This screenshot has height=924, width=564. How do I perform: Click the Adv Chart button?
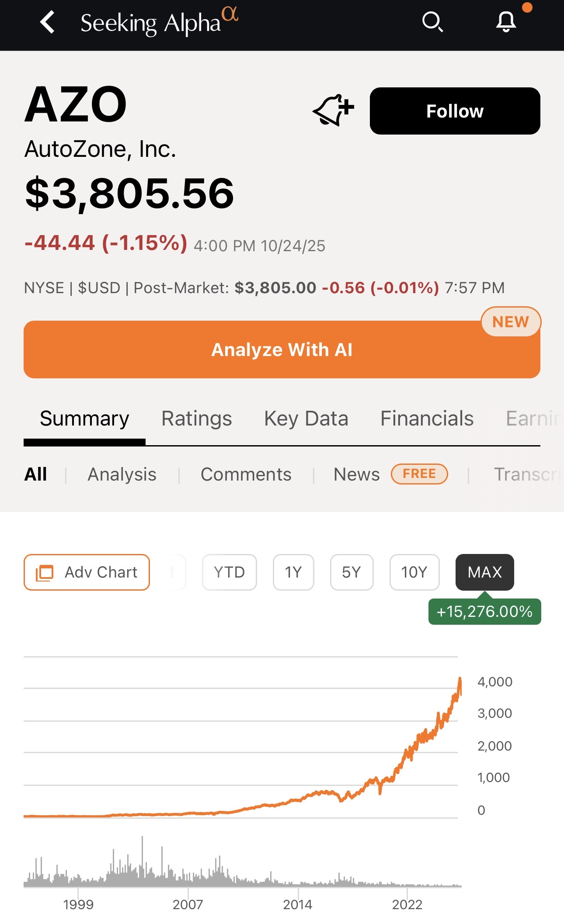point(87,572)
